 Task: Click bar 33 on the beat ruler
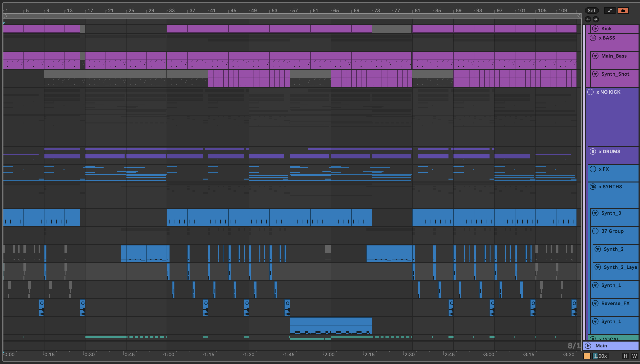point(172,10)
